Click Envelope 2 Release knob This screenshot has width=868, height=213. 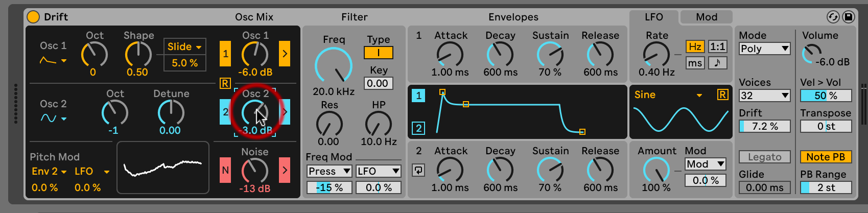600,169
